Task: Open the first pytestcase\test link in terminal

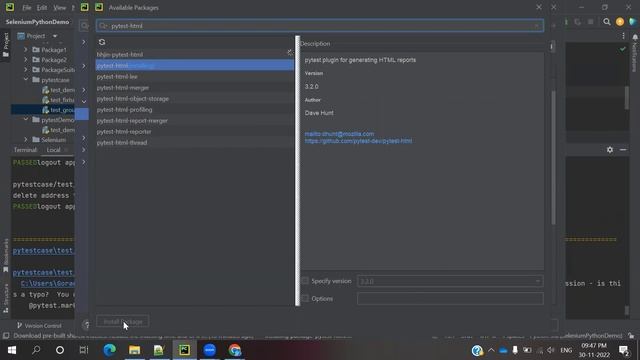Action: pyautogui.click(x=43, y=251)
